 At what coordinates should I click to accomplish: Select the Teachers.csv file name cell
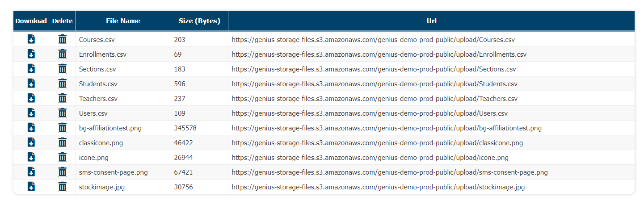click(x=98, y=99)
